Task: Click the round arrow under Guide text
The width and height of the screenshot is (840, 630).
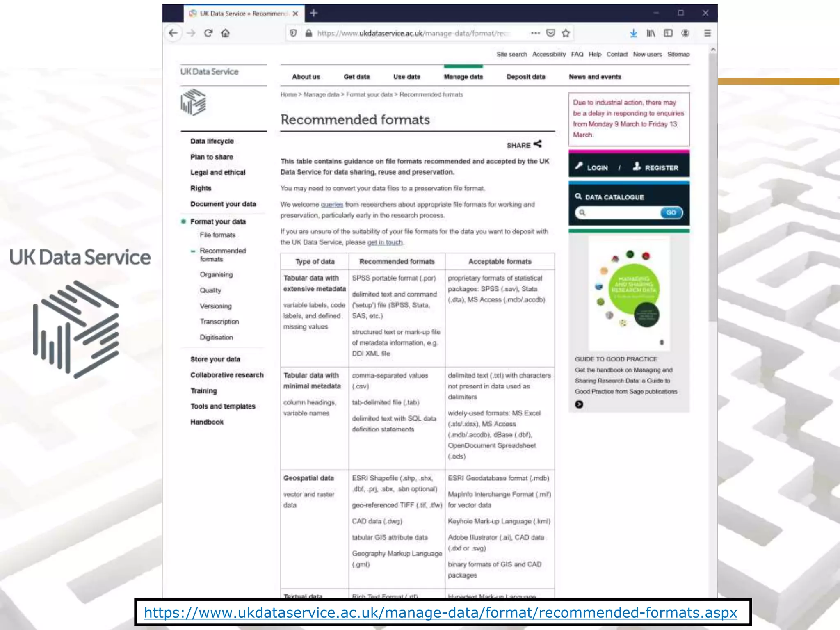Action: pyautogui.click(x=579, y=404)
